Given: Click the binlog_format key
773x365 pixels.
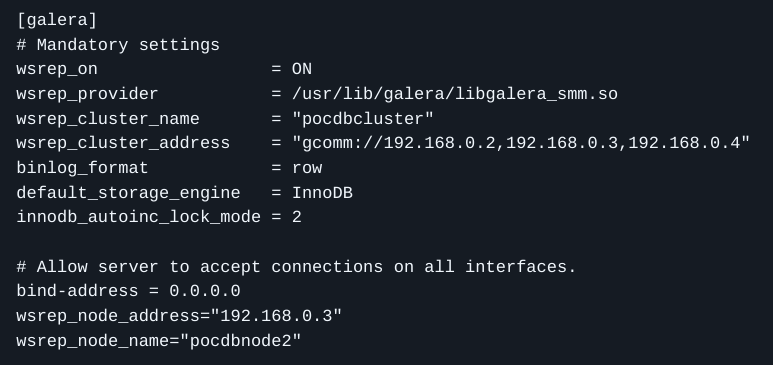Looking at the screenshot, I should point(82,168).
